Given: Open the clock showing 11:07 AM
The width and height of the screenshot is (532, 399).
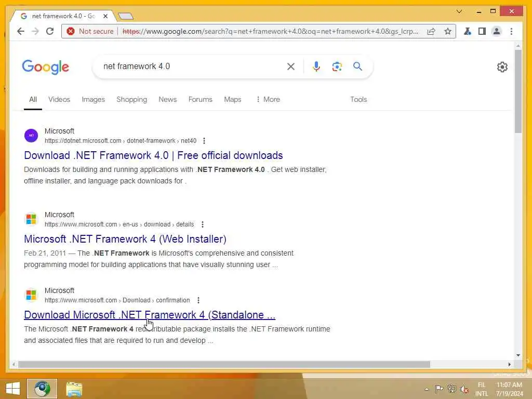Looking at the screenshot, I should [x=509, y=389].
